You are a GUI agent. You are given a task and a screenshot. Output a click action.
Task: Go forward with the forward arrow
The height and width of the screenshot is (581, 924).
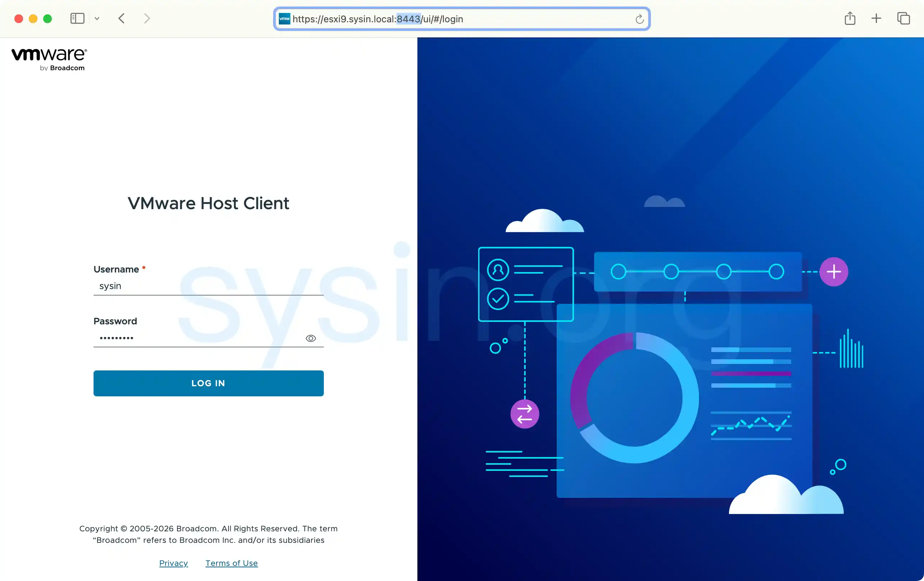(146, 18)
